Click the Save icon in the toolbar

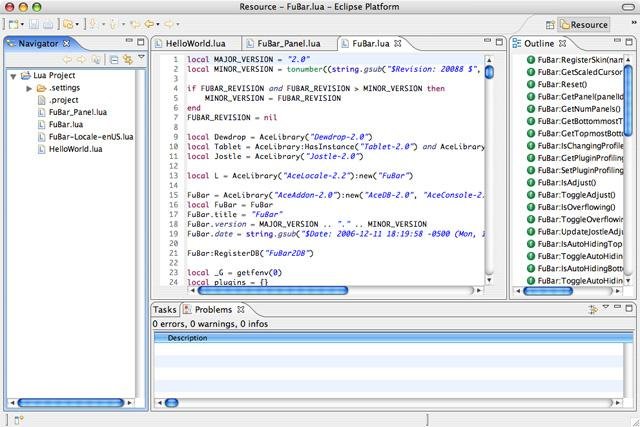pyautogui.click(x=34, y=24)
